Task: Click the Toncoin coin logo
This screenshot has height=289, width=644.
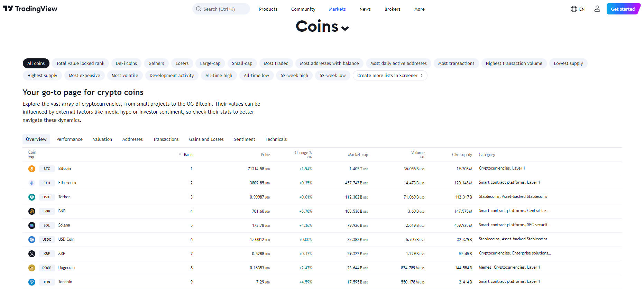Action: [32, 282]
